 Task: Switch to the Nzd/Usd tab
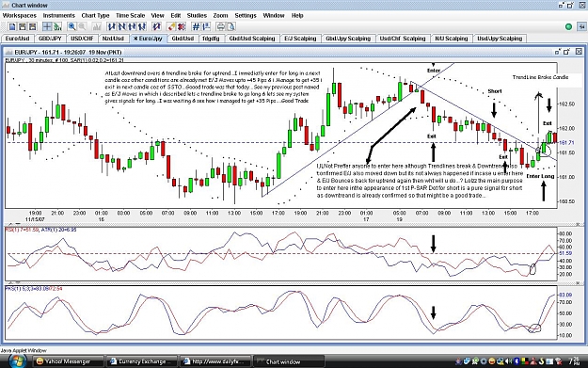[x=113, y=39]
